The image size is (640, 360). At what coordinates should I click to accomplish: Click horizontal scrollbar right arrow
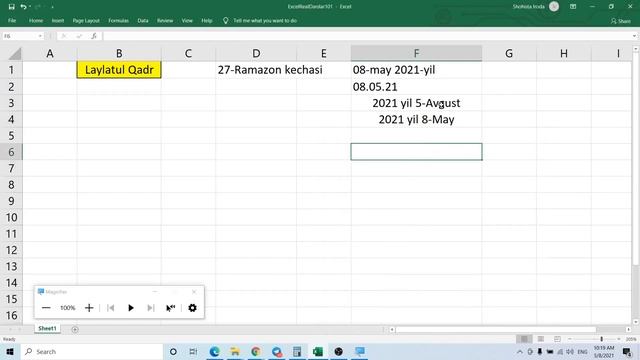(628, 329)
